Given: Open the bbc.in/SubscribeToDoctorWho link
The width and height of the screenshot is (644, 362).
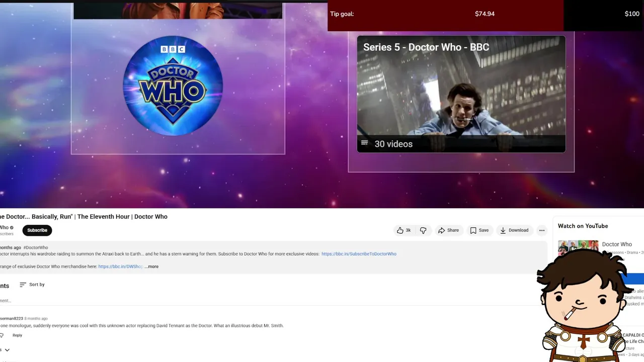Looking at the screenshot, I should tap(359, 254).
